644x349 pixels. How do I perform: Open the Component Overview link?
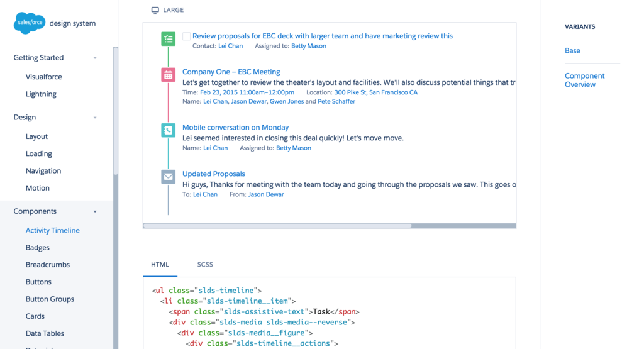[x=584, y=80]
